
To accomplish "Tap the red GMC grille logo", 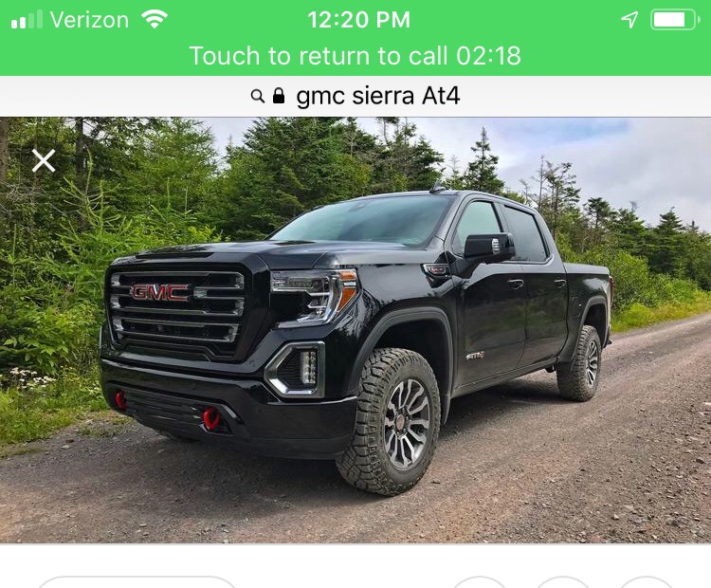I will point(160,293).
